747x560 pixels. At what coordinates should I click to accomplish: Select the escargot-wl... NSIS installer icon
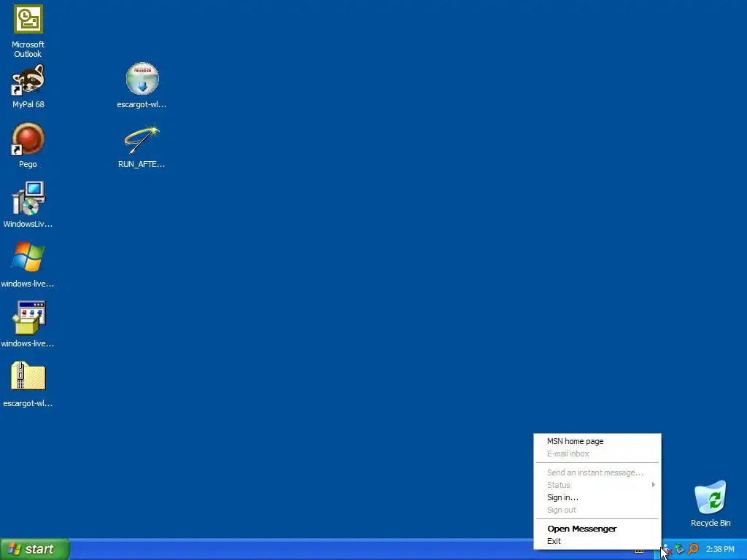142,79
